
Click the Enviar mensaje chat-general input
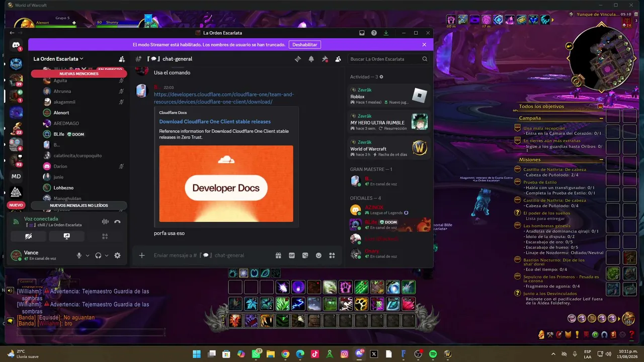[211, 255]
